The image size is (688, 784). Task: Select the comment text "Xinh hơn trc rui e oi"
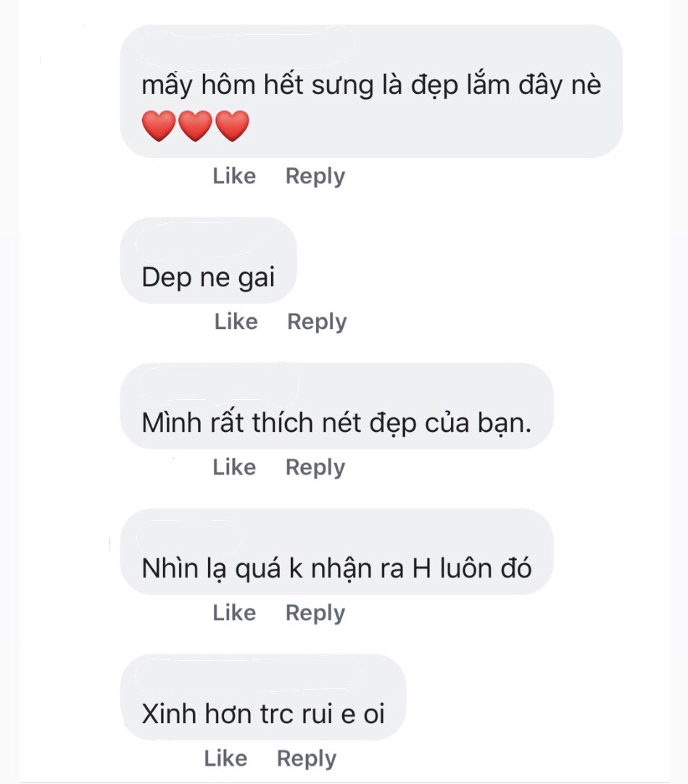(x=262, y=714)
